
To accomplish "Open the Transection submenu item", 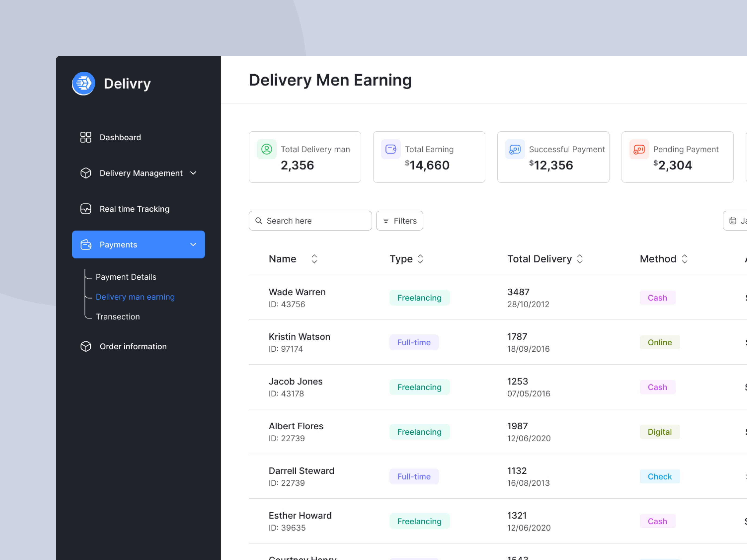I will pos(117,317).
